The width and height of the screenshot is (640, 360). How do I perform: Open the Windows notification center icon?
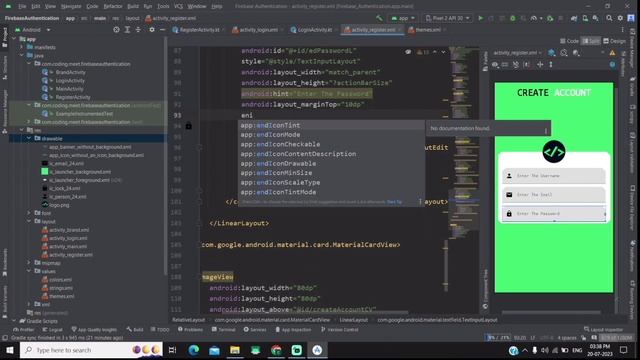[624, 350]
